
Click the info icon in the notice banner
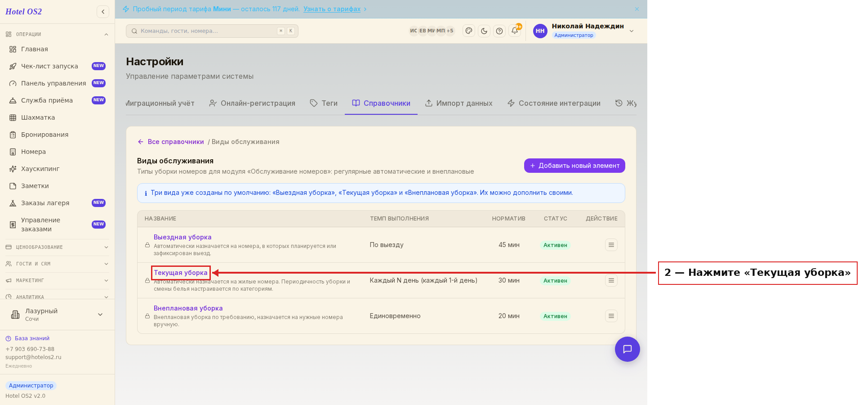(x=146, y=193)
